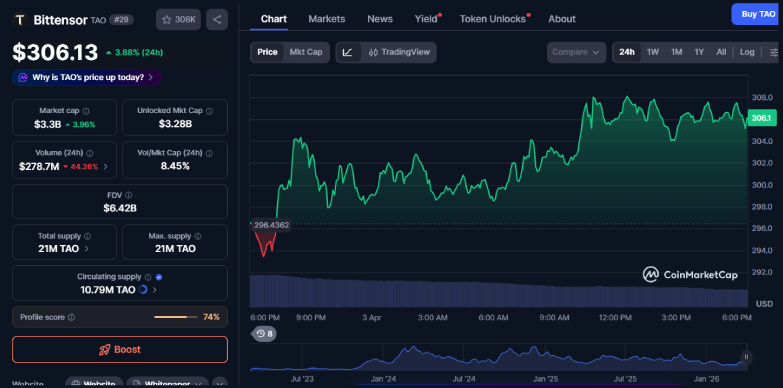Screen dimensions: 783x388
Task: Set chart range to 1W
Action: (653, 52)
